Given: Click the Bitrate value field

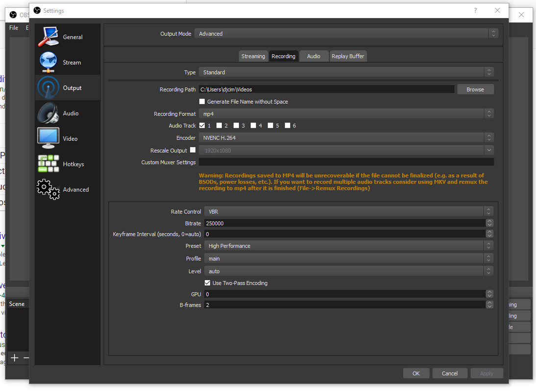Looking at the screenshot, I should click(x=344, y=223).
